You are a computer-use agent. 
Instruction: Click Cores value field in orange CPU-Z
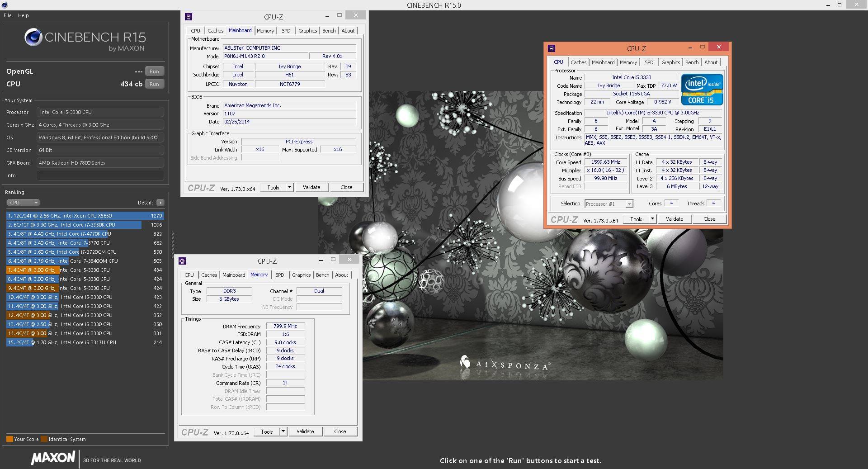671,204
